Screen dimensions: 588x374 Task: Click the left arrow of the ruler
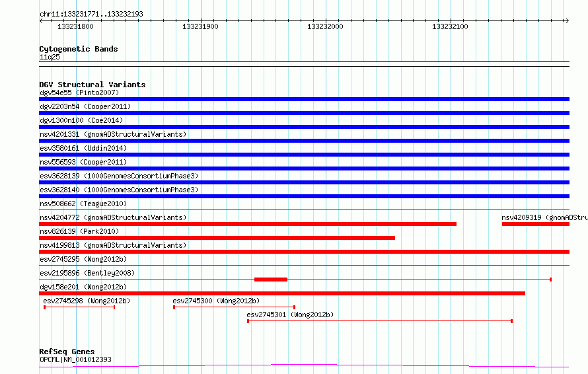click(x=41, y=20)
